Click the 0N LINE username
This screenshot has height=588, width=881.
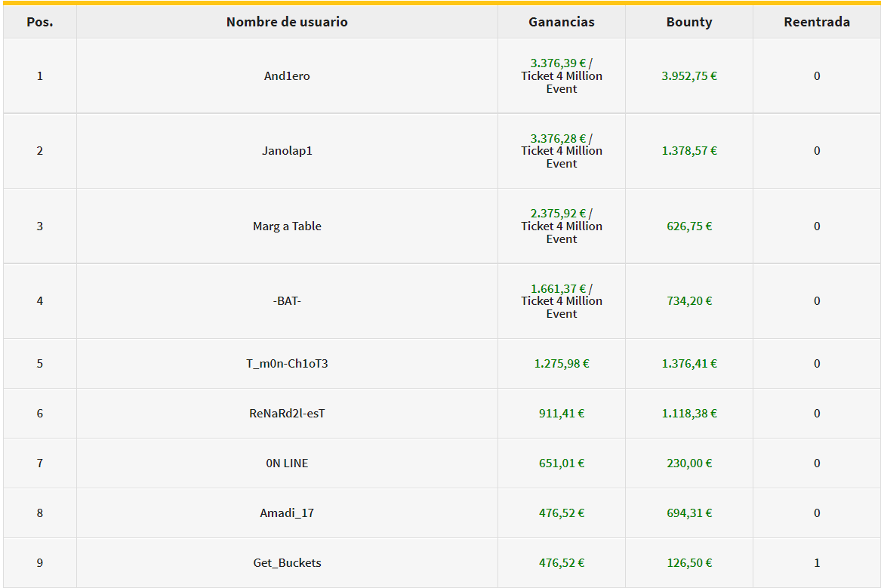[x=287, y=463]
